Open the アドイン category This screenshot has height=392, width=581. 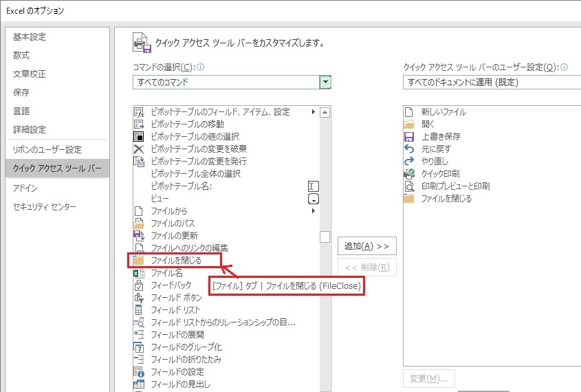pyautogui.click(x=25, y=188)
